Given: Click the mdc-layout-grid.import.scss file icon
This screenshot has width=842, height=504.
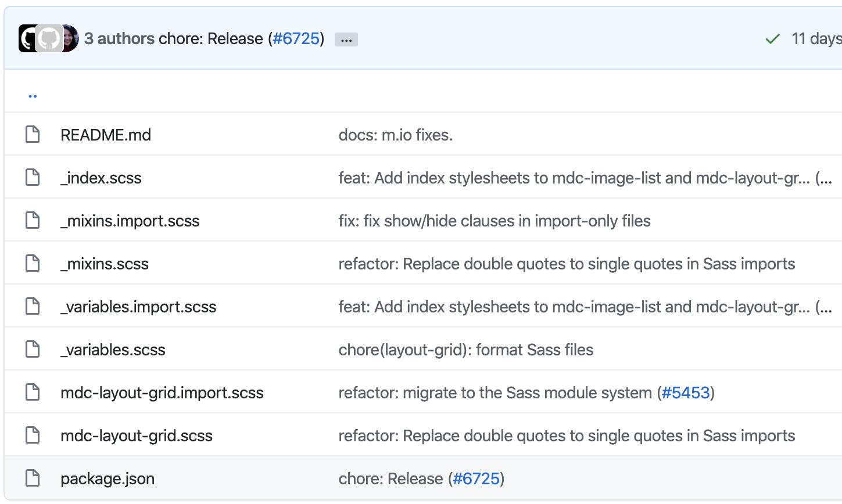Looking at the screenshot, I should (x=33, y=391).
